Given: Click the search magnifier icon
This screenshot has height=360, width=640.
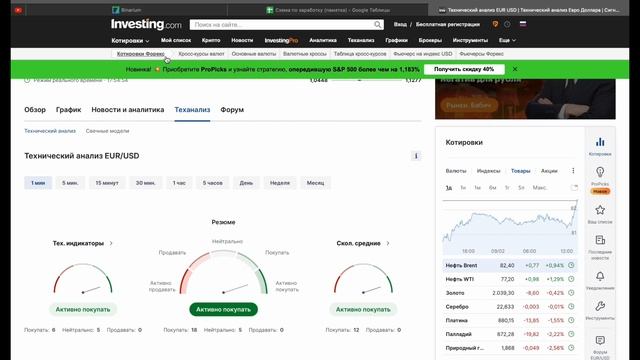Looking at the screenshot, I should click(378, 24).
